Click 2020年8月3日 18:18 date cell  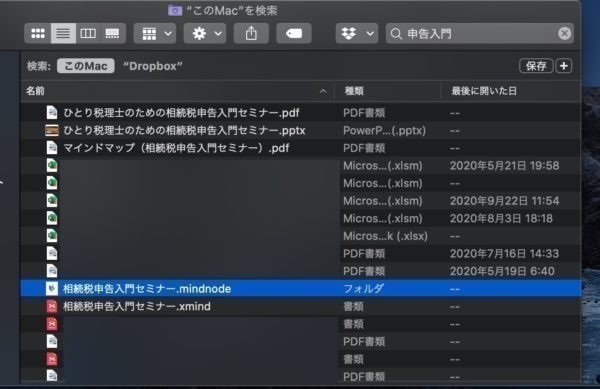[x=501, y=218]
